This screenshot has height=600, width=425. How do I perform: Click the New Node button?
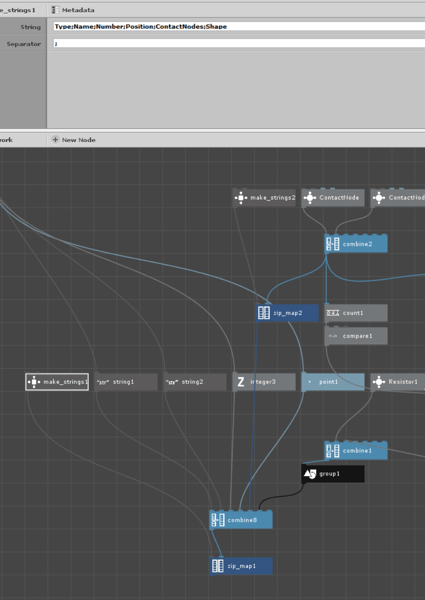pyautogui.click(x=73, y=140)
